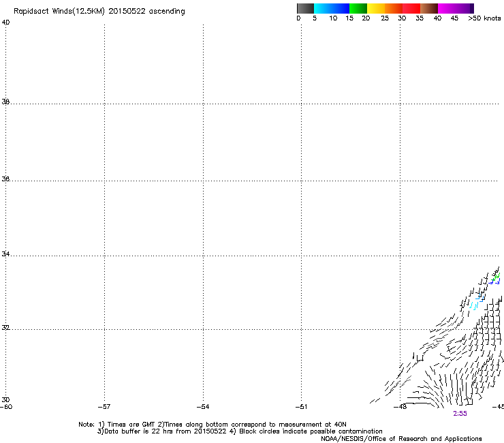Click the brown 35-40 knots color band

[429, 8]
